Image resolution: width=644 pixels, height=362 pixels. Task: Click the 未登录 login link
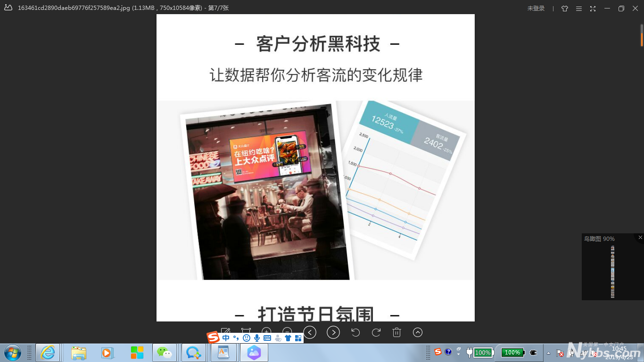click(536, 8)
